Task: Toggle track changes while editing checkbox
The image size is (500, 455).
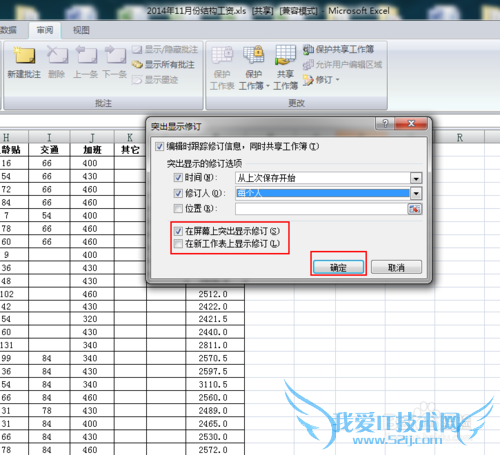Action: point(160,146)
